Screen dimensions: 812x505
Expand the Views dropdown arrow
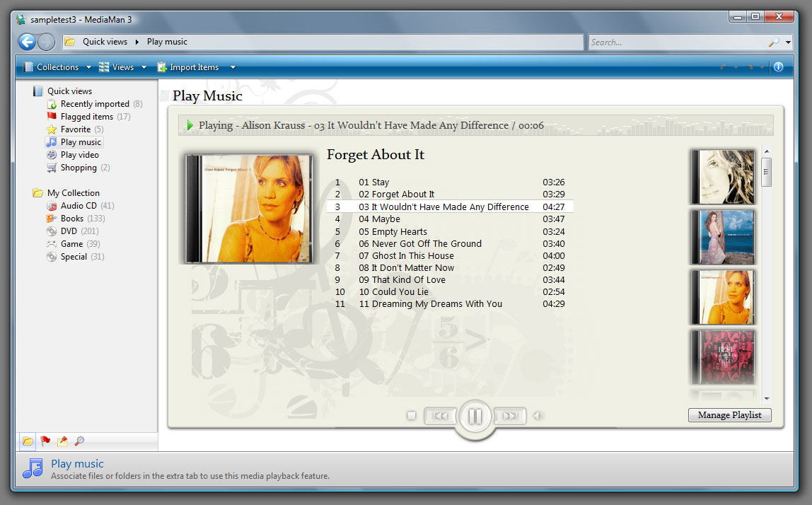pyautogui.click(x=144, y=67)
